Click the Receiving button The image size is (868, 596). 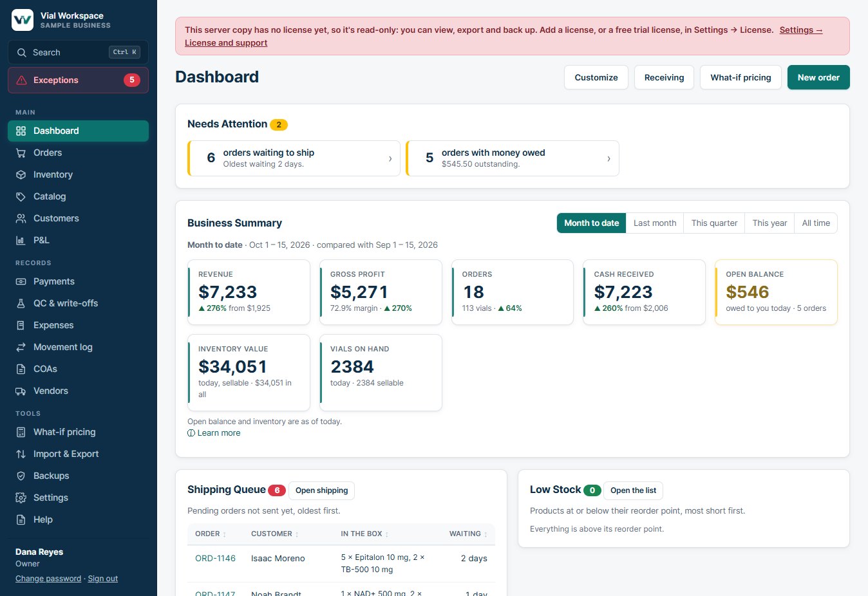[x=664, y=77]
